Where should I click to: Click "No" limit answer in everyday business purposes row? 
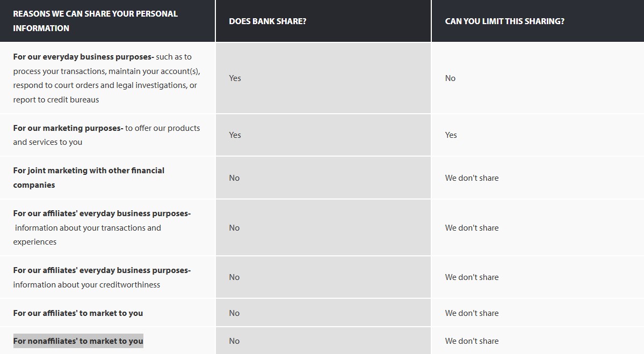[450, 78]
